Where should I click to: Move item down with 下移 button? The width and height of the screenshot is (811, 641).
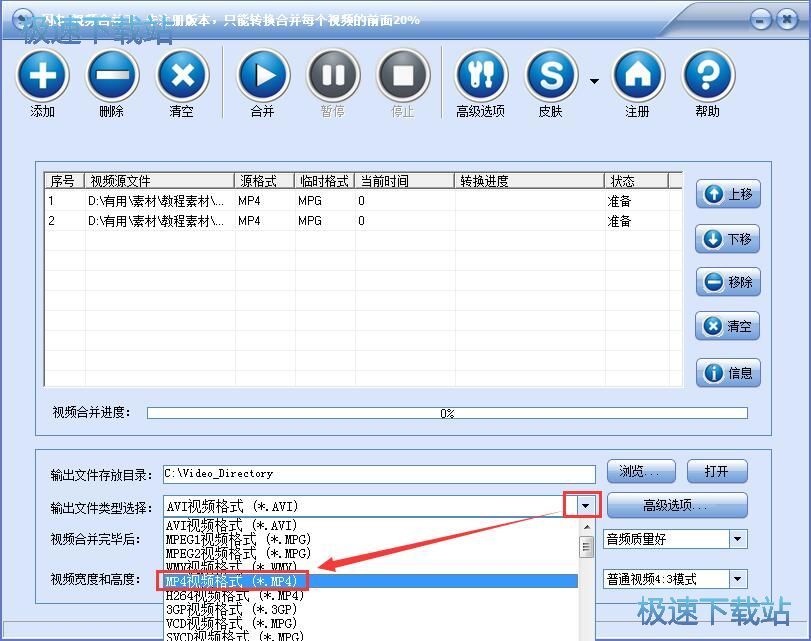tap(728, 239)
